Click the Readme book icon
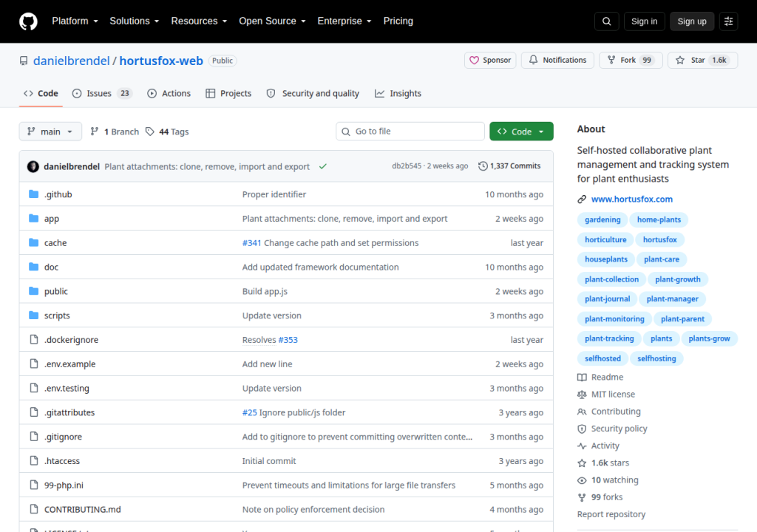757x532 pixels. pos(583,378)
